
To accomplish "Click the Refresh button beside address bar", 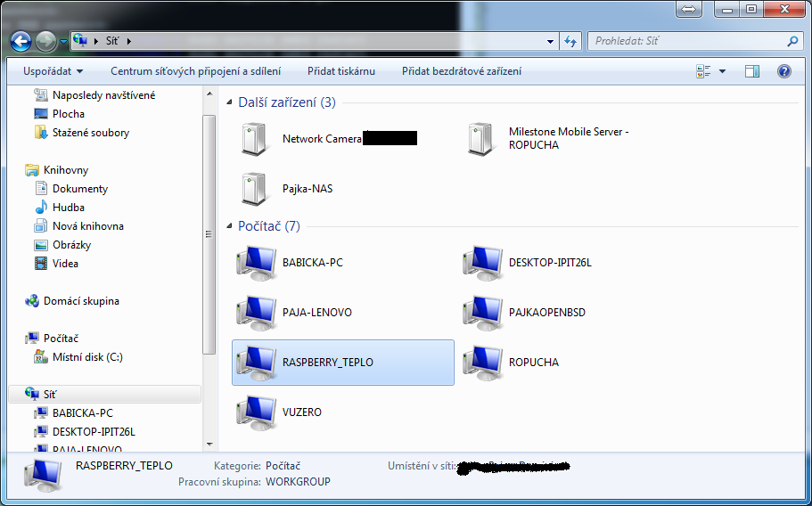I will click(x=570, y=41).
